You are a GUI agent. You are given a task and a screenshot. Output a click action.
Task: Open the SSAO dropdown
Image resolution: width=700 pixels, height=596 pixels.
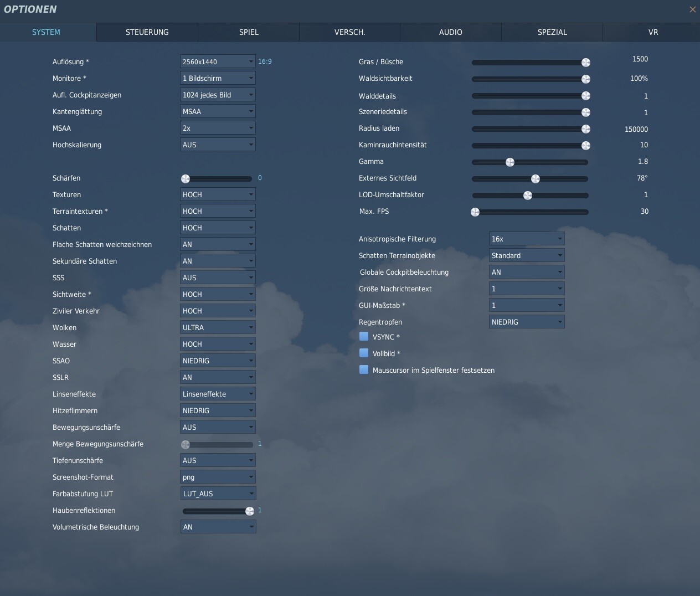(218, 361)
